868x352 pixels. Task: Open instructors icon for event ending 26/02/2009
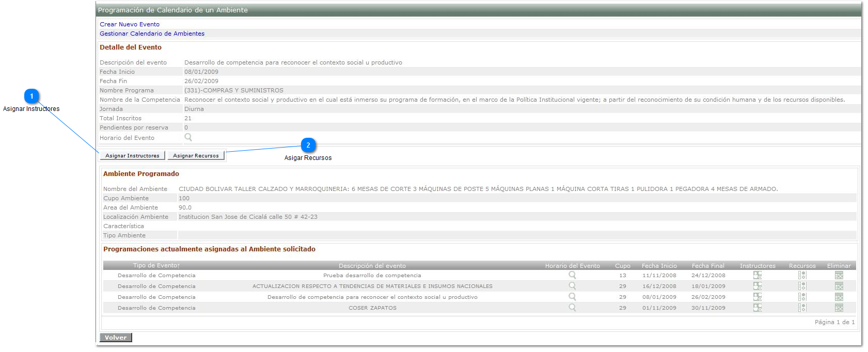pos(757,297)
